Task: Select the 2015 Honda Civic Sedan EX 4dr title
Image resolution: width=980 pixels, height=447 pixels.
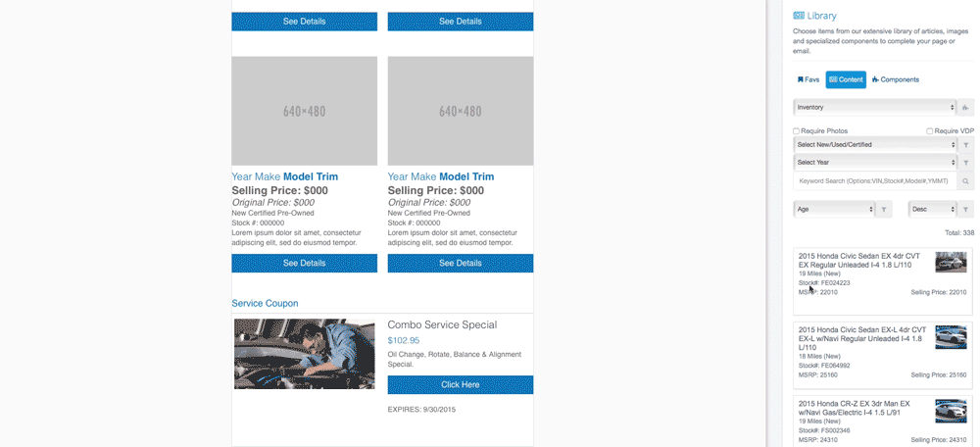Action: tap(860, 261)
